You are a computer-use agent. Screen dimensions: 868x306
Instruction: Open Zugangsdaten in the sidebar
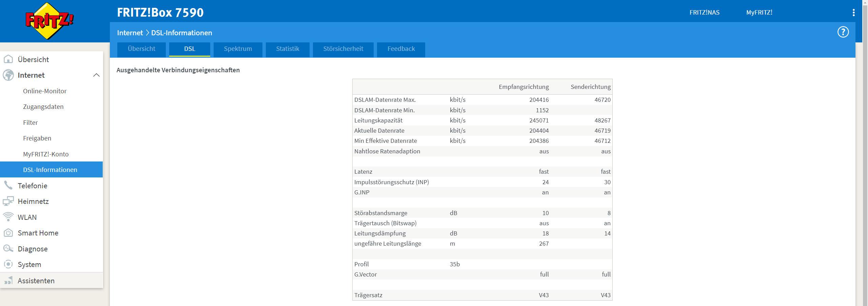point(43,107)
